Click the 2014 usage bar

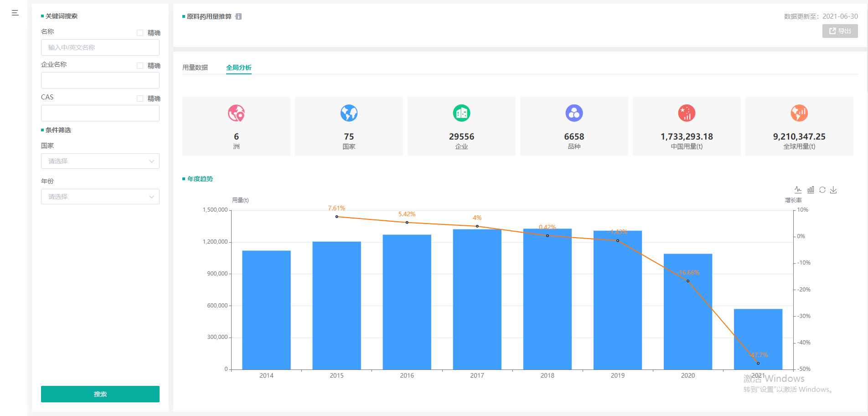pyautogui.click(x=266, y=310)
